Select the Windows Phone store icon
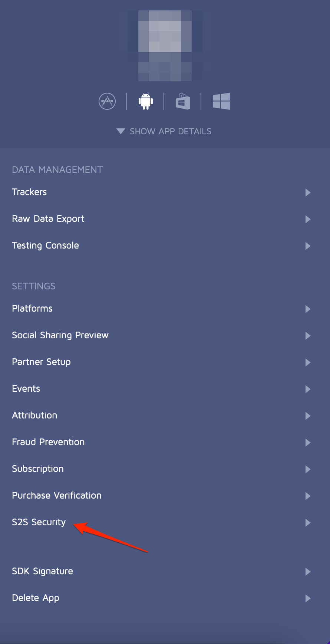The image size is (330, 644). 182,101
